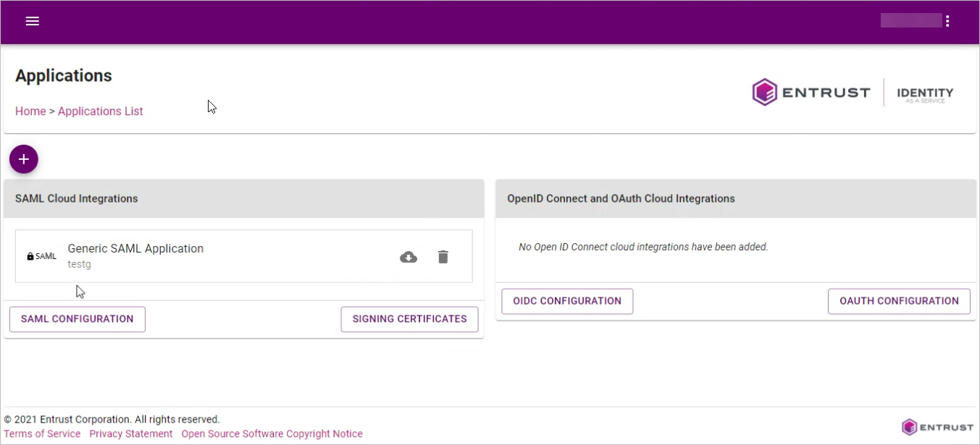
Task: Open the hamburger navigation menu
Action: (x=32, y=21)
